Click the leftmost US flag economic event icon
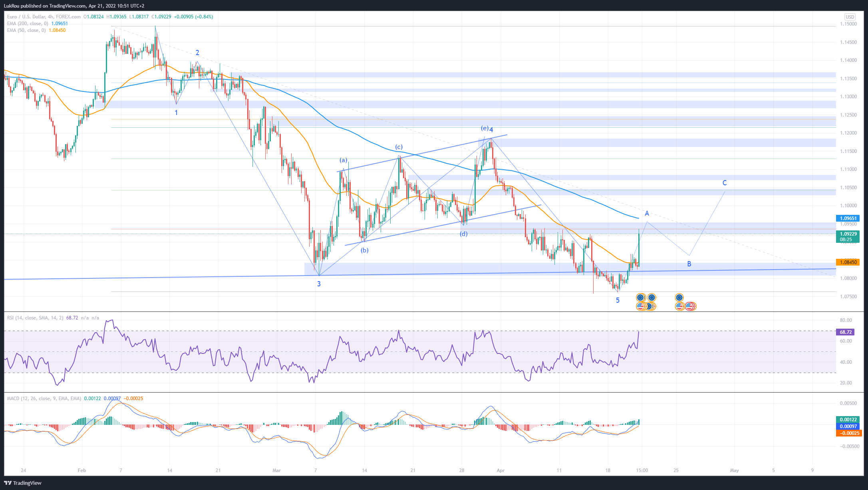The height and width of the screenshot is (490, 868). tap(640, 306)
